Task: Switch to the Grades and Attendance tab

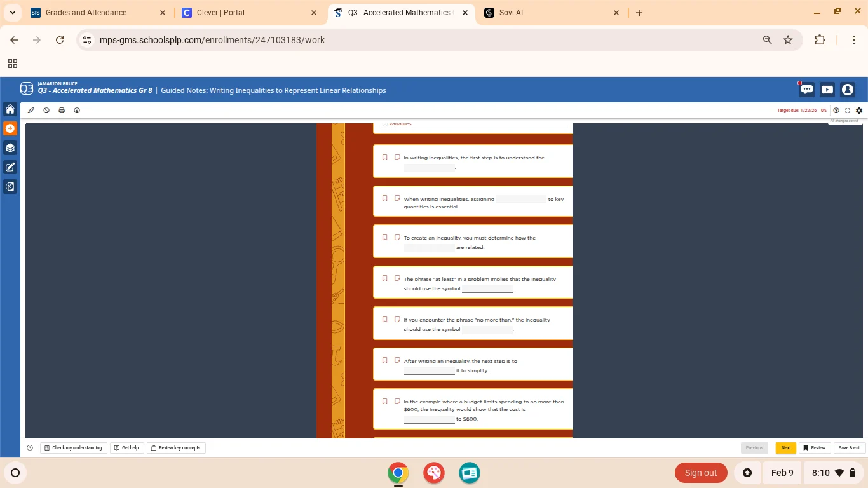Action: click(x=89, y=12)
